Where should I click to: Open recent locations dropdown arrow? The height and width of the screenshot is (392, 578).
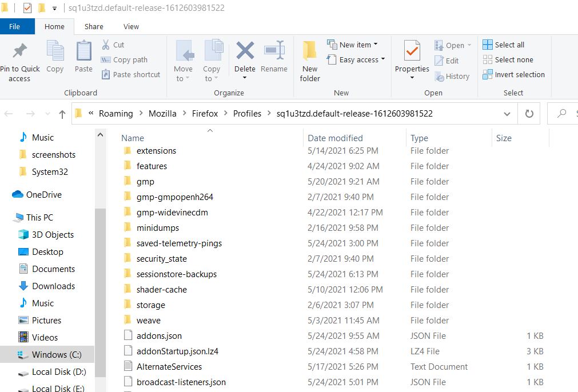coord(47,114)
